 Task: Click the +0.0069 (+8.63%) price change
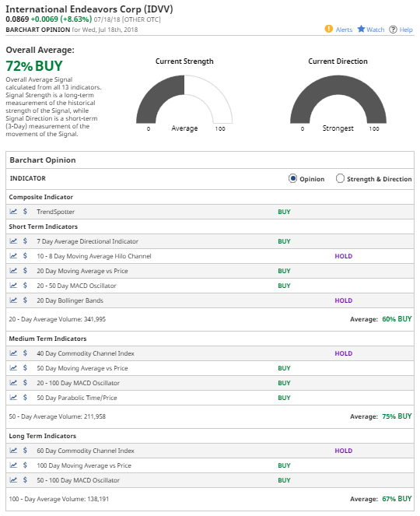click(x=61, y=19)
